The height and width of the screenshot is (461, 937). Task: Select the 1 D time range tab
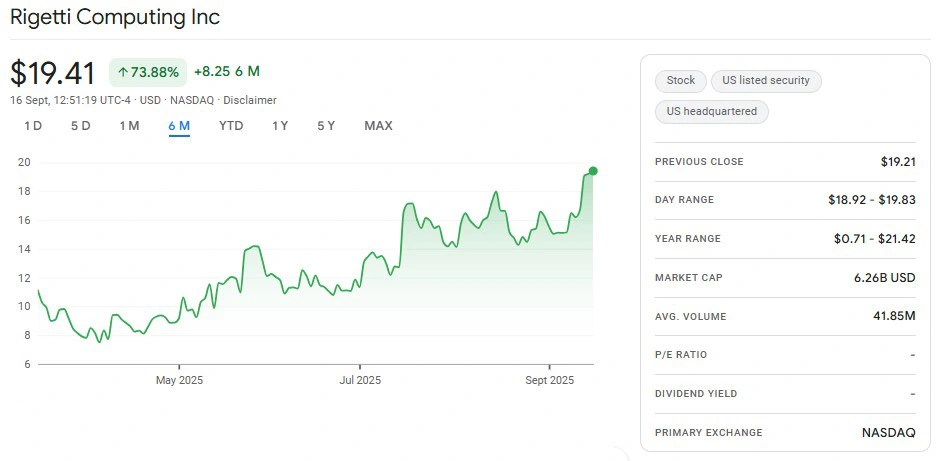pyautogui.click(x=33, y=126)
